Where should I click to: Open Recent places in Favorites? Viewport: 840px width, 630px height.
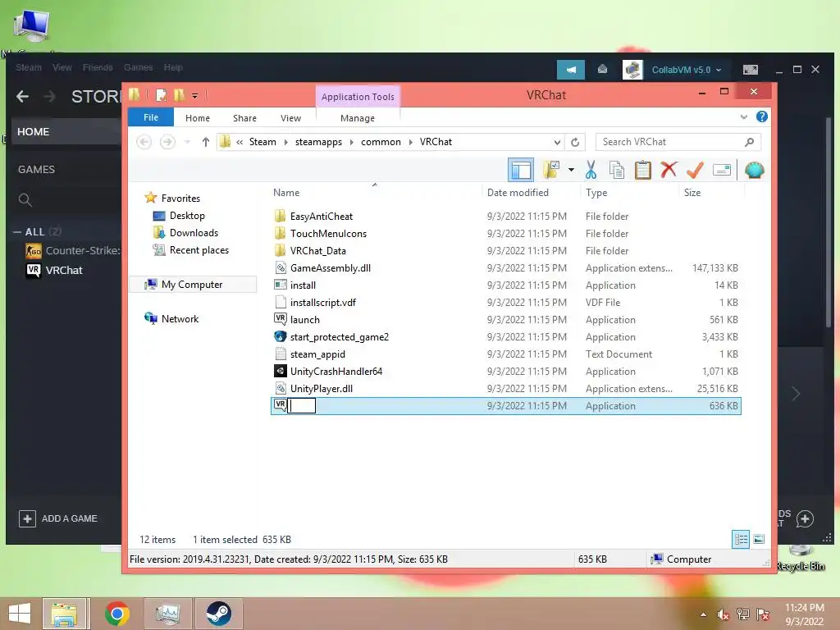coord(199,250)
